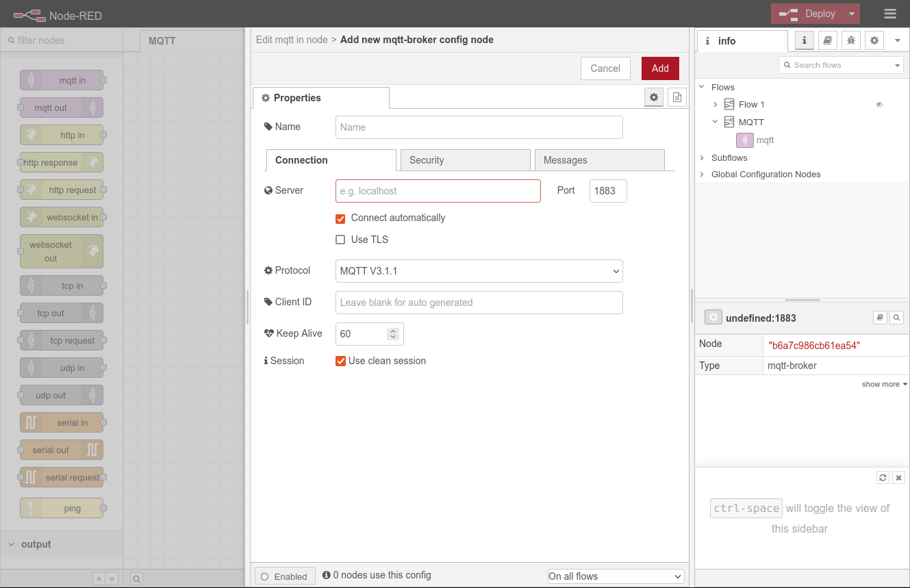Screen dimensions: 910x588
Task: Select the websocket out palette node
Action: pyautogui.click(x=62, y=251)
